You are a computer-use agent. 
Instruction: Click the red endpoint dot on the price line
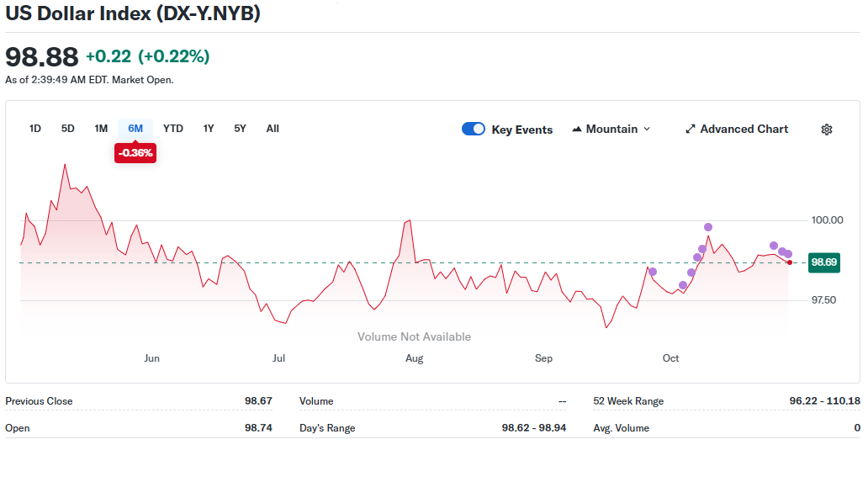[x=789, y=262]
